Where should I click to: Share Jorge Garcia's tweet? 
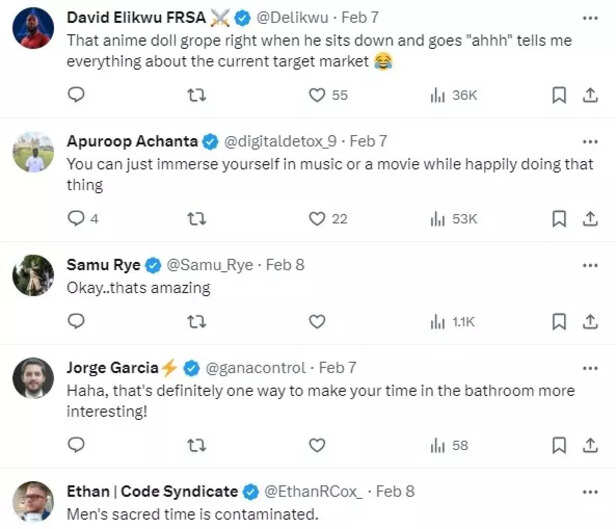pyautogui.click(x=588, y=445)
